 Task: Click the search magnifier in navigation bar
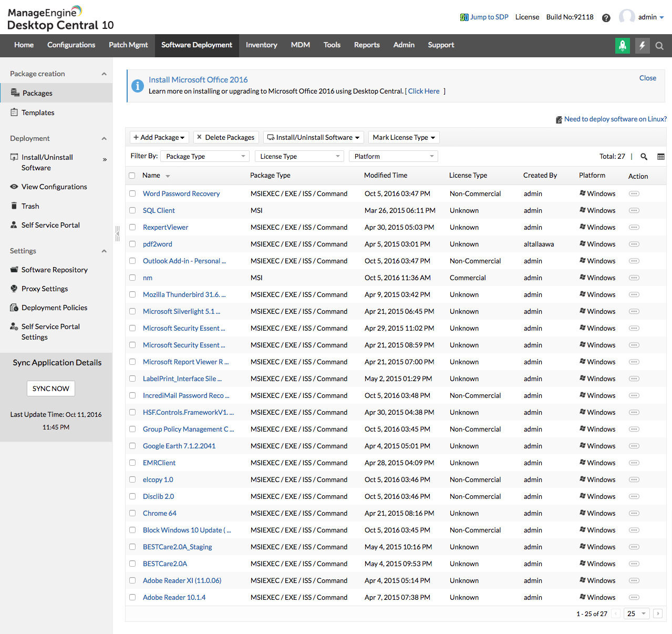659,46
